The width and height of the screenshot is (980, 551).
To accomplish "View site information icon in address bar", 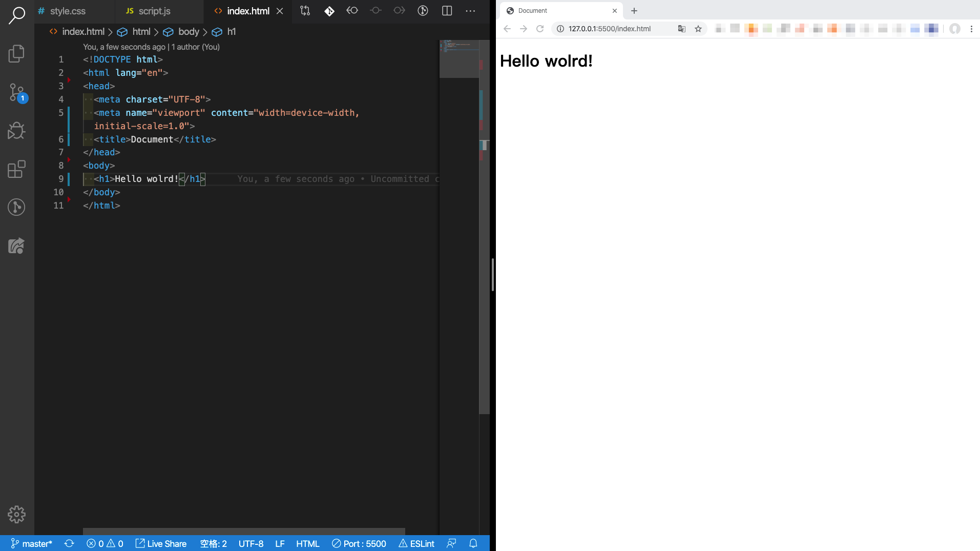I will pyautogui.click(x=560, y=29).
